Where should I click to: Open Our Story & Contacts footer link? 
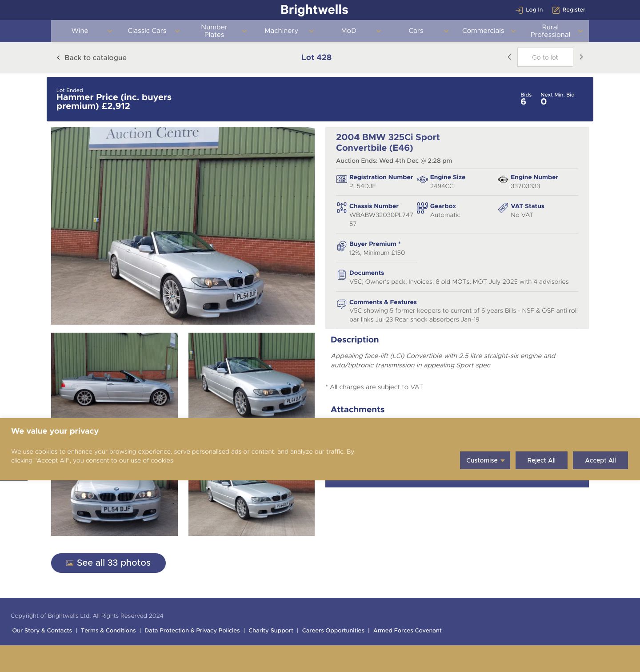42,631
